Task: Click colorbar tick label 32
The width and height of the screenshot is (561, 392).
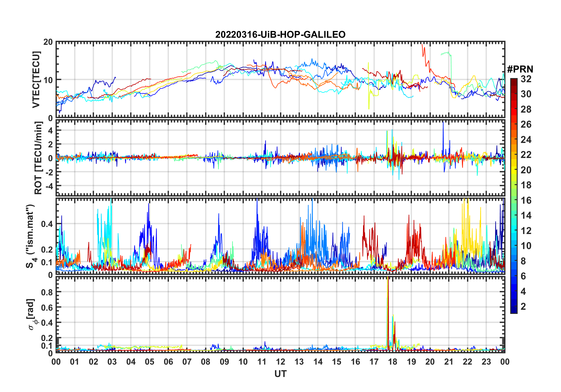Action: 526,79
